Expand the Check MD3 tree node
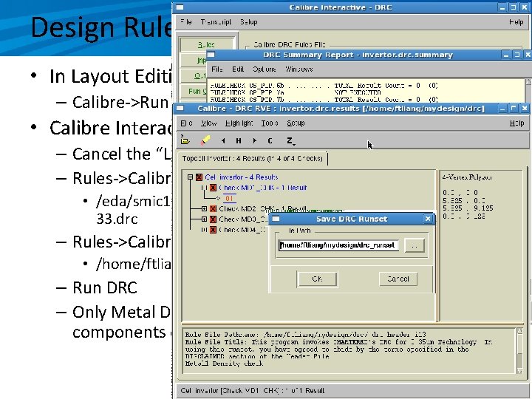Screen dimensions: 532x399 204,219
